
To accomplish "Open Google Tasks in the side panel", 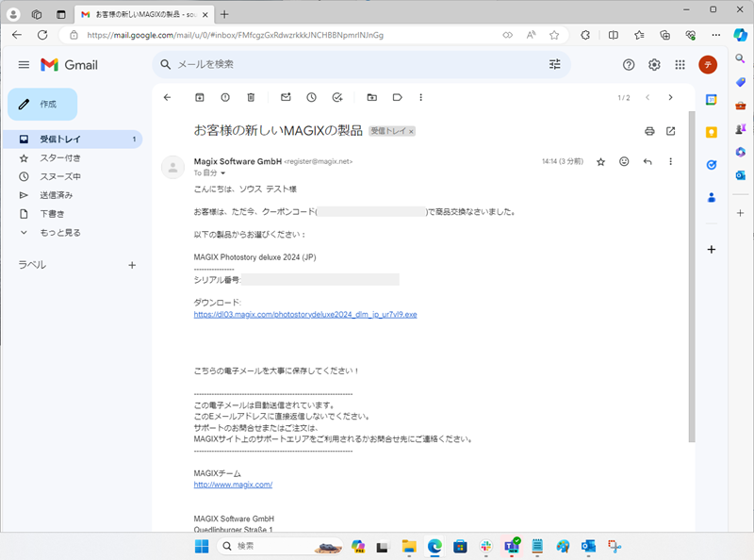I will (x=712, y=165).
